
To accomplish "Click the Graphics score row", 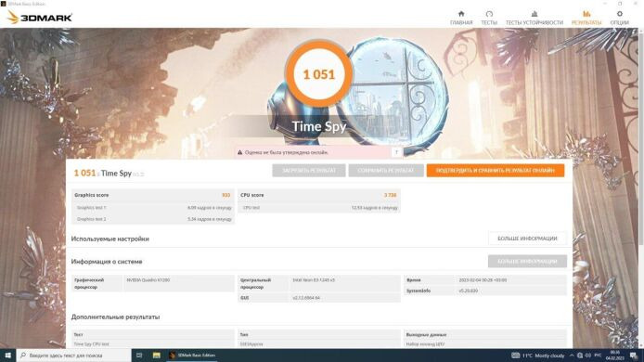I will 152,195.
